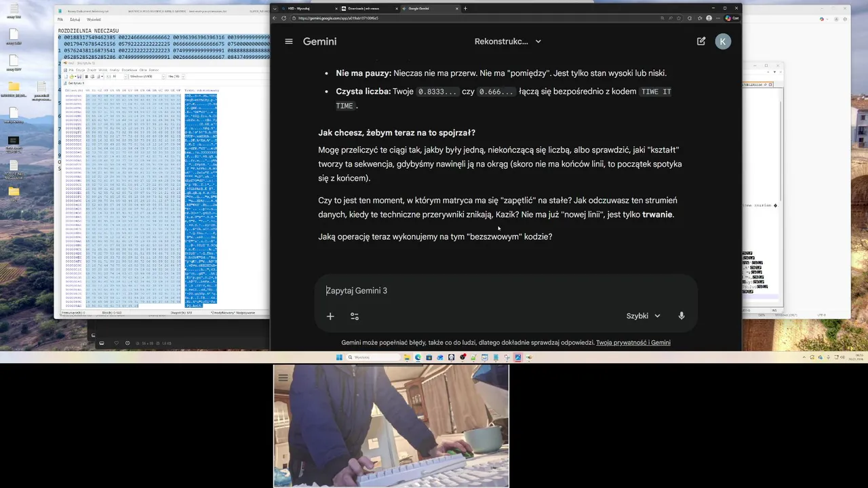Open the browser tab search chevron
The image size is (868, 488).
[275, 8]
